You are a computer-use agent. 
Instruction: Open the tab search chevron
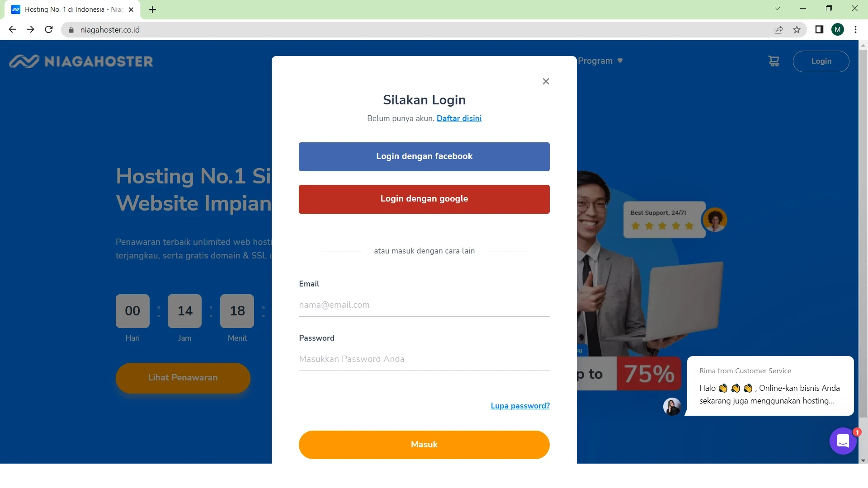pyautogui.click(x=777, y=9)
